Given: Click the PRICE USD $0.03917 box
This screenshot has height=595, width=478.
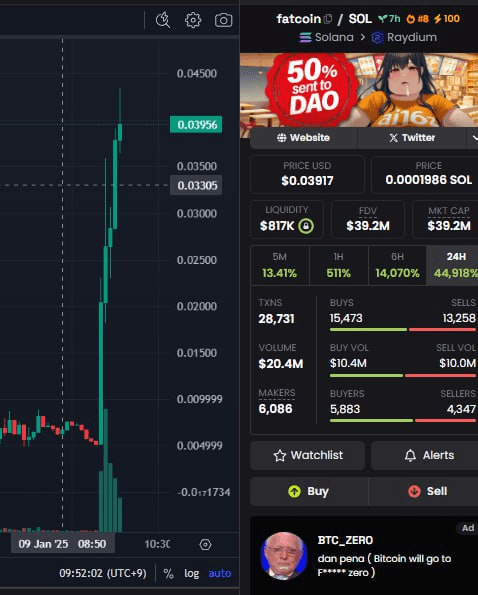Looking at the screenshot, I should (x=307, y=175).
